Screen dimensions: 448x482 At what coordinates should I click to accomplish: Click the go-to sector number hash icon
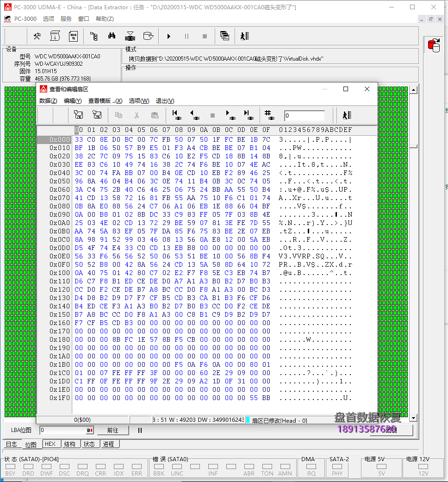(269, 115)
